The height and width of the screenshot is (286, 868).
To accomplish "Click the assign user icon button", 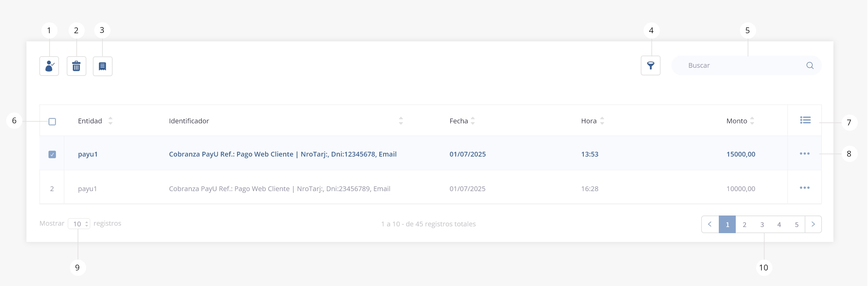I will pos(49,66).
